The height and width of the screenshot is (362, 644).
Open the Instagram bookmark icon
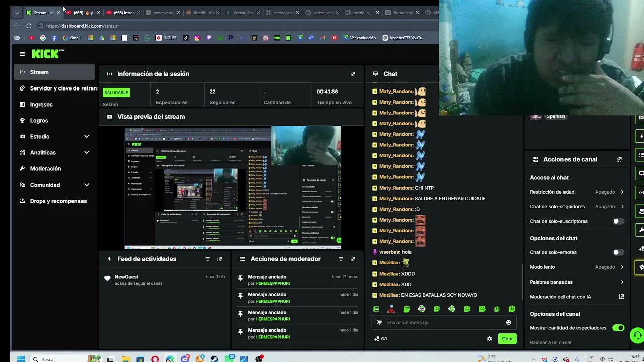[197, 38]
